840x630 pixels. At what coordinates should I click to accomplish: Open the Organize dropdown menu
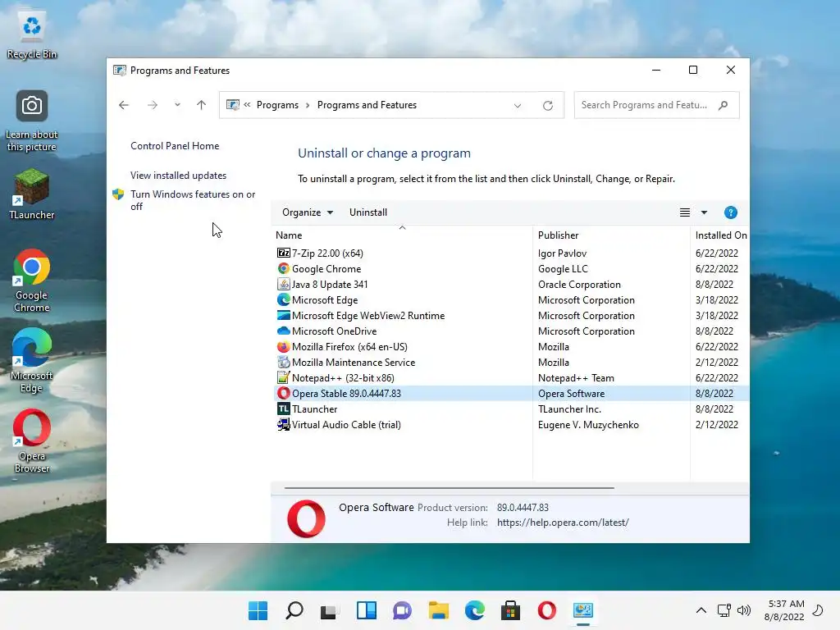point(308,212)
